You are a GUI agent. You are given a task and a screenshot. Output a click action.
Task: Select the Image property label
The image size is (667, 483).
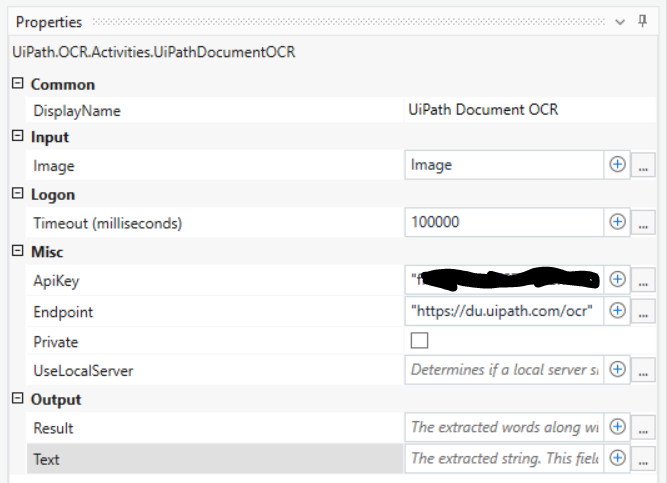(x=54, y=166)
